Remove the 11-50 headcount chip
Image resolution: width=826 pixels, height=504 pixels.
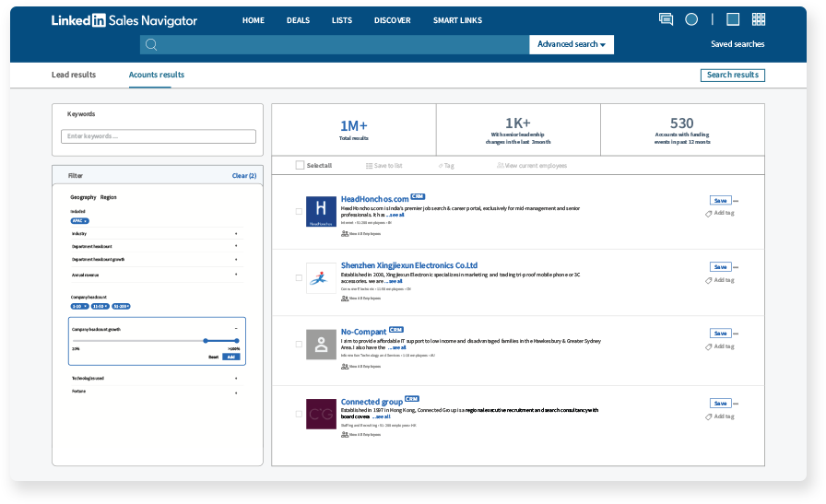tap(106, 307)
